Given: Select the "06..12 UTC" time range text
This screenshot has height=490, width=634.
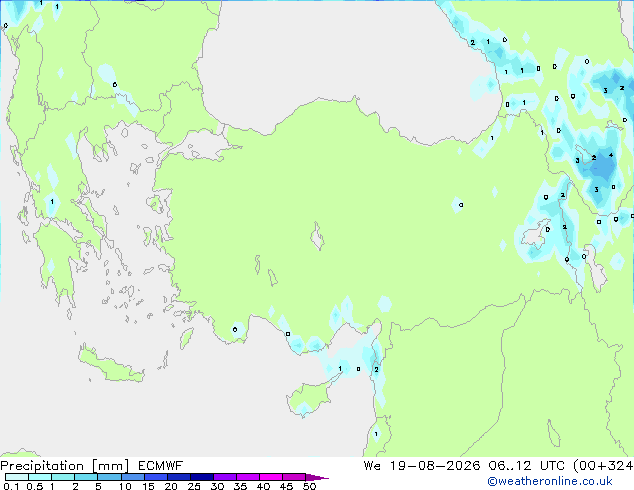Looking at the screenshot, I should click(x=526, y=466).
